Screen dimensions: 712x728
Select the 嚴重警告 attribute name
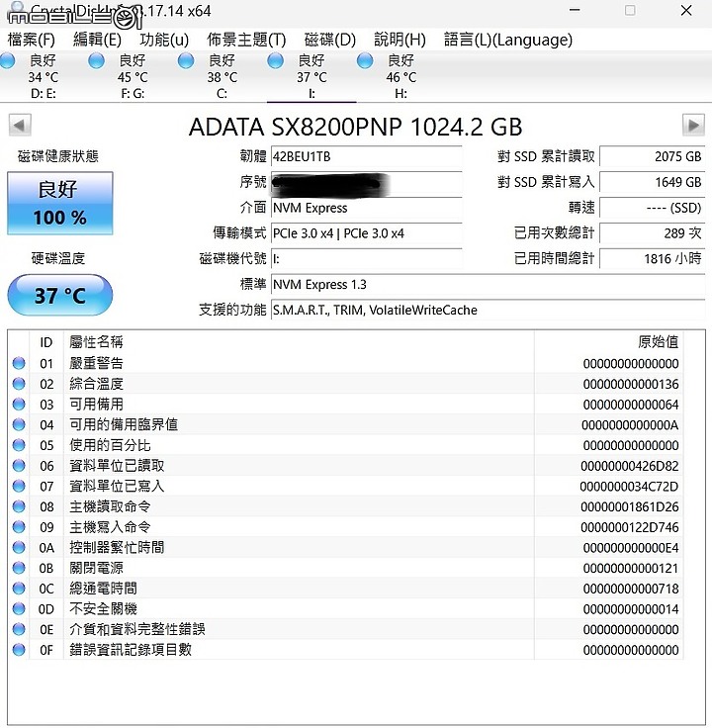(96, 363)
